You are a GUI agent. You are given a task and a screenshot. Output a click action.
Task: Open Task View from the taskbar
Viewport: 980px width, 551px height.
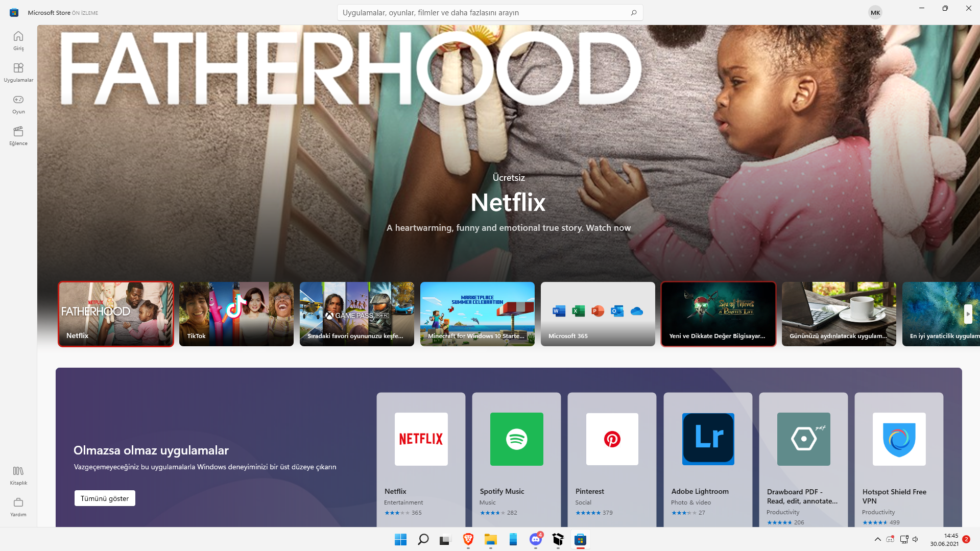445,539
